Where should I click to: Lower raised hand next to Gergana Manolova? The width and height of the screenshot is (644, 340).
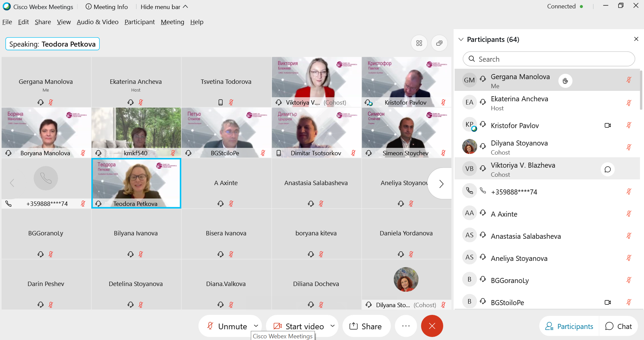tap(565, 81)
